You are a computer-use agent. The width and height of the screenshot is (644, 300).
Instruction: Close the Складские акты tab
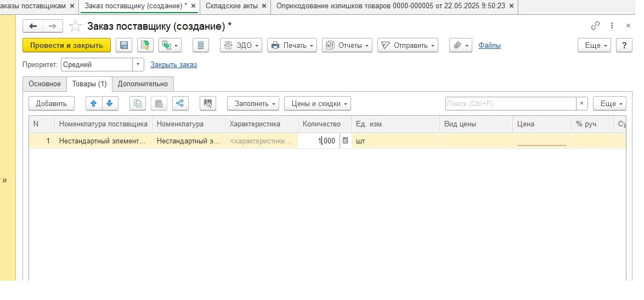point(264,5)
